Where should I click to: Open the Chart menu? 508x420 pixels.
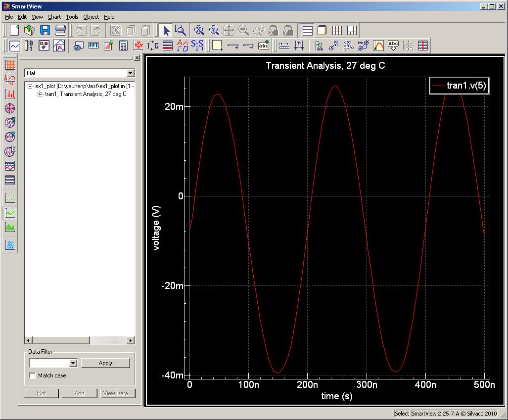(x=54, y=17)
